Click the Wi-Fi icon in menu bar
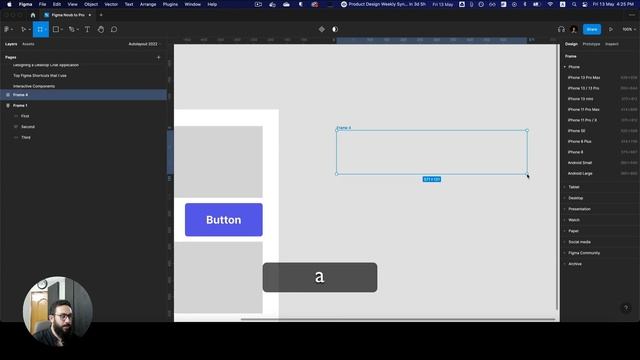The image size is (640, 360). [x=550, y=4]
